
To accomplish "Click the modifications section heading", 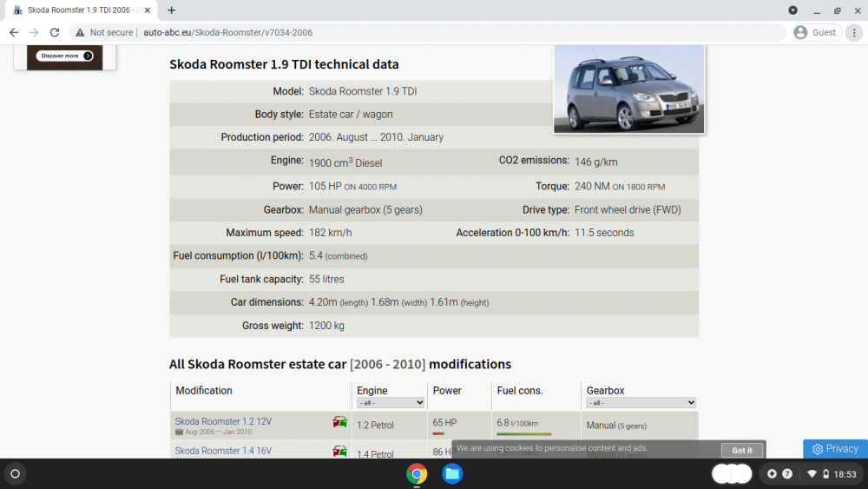I will coord(340,365).
